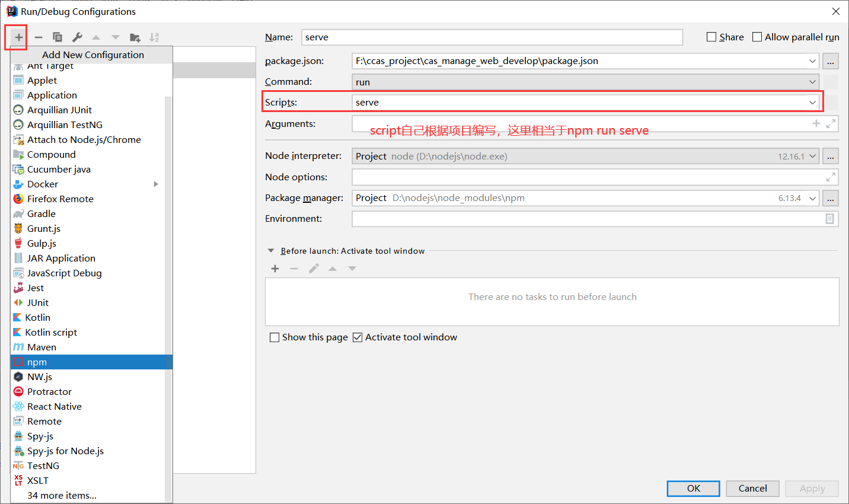The image size is (849, 504).
Task: Uncheck Activate tool window
Action: [358, 337]
